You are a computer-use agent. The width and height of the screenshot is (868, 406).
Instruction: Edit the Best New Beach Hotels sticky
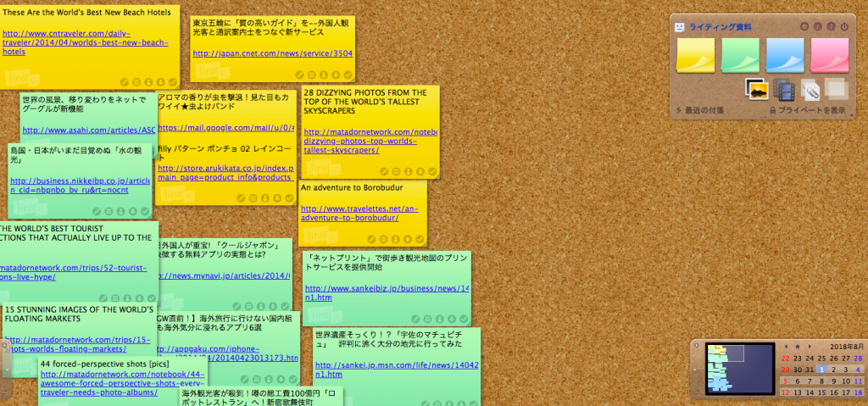[125, 82]
